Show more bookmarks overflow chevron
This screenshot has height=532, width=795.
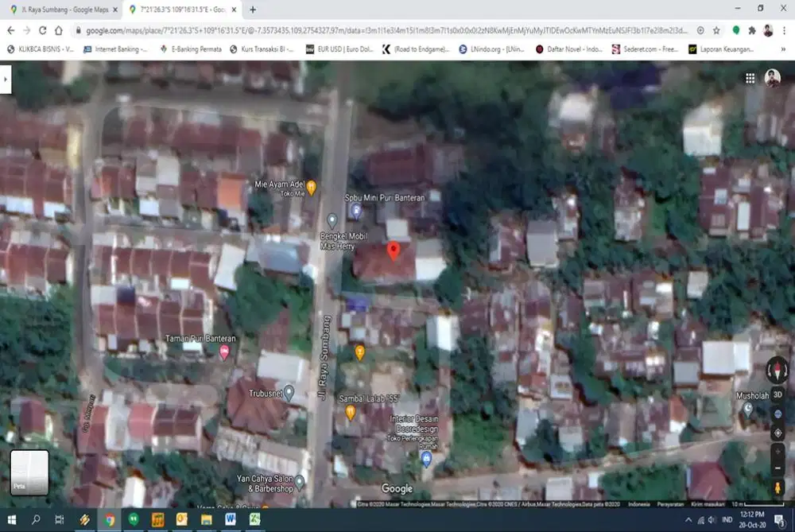[783, 49]
